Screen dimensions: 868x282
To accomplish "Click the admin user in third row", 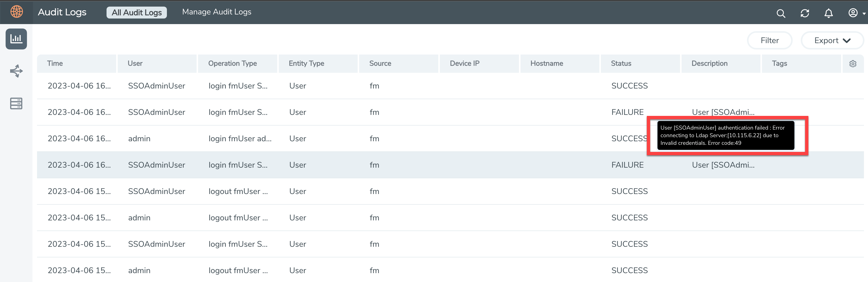I will [139, 139].
